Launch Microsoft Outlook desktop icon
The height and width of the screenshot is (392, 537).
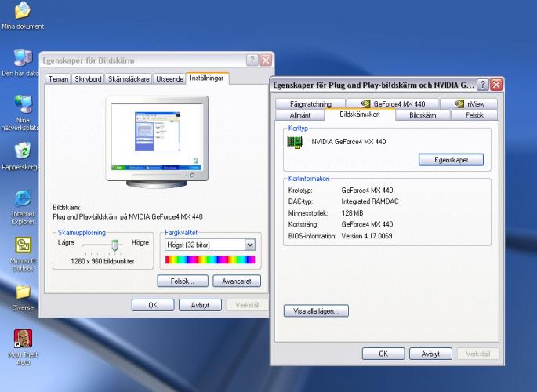[23, 245]
